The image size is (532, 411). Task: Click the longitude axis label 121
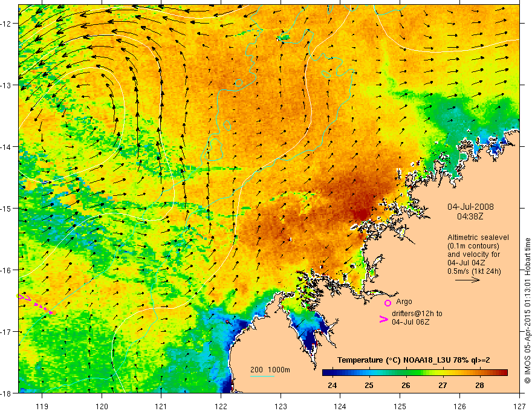click(161, 406)
